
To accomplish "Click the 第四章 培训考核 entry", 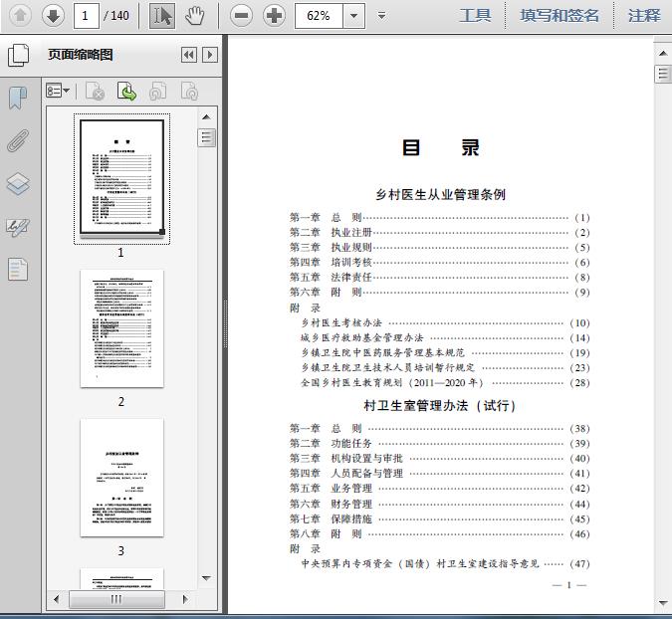I will coord(440,262).
